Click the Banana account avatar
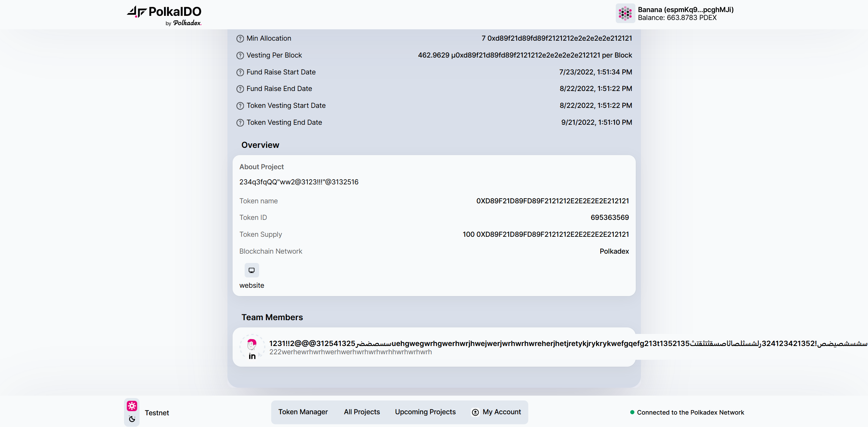This screenshot has height=427, width=868. point(625,13)
